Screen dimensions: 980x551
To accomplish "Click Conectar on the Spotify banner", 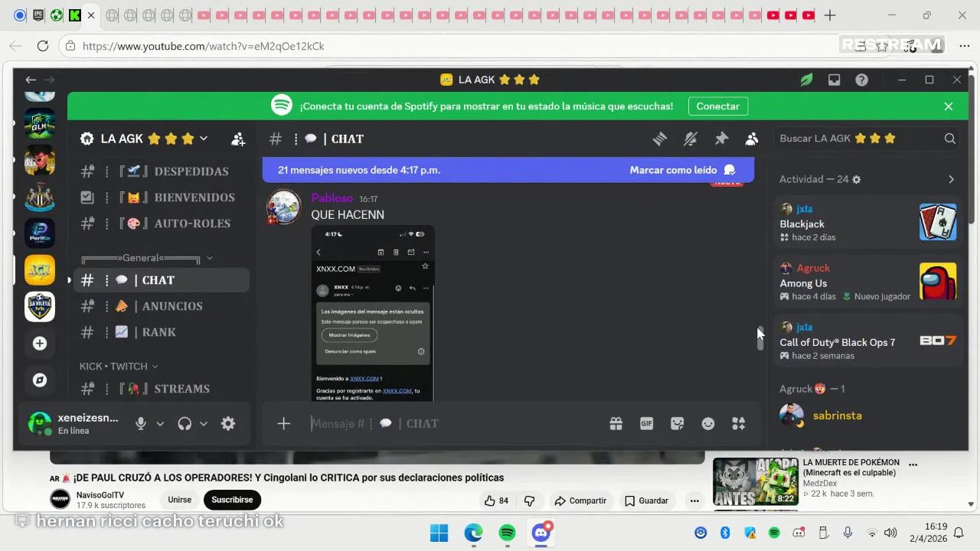I will click(718, 106).
